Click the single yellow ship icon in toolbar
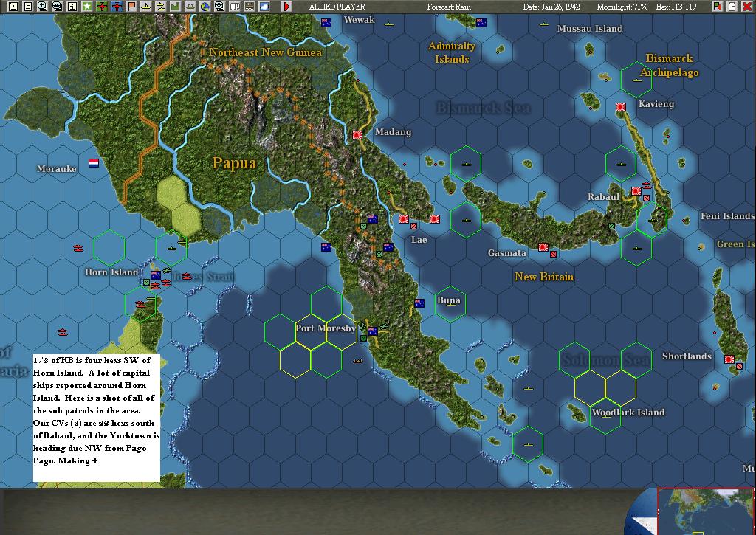 coord(145,6)
